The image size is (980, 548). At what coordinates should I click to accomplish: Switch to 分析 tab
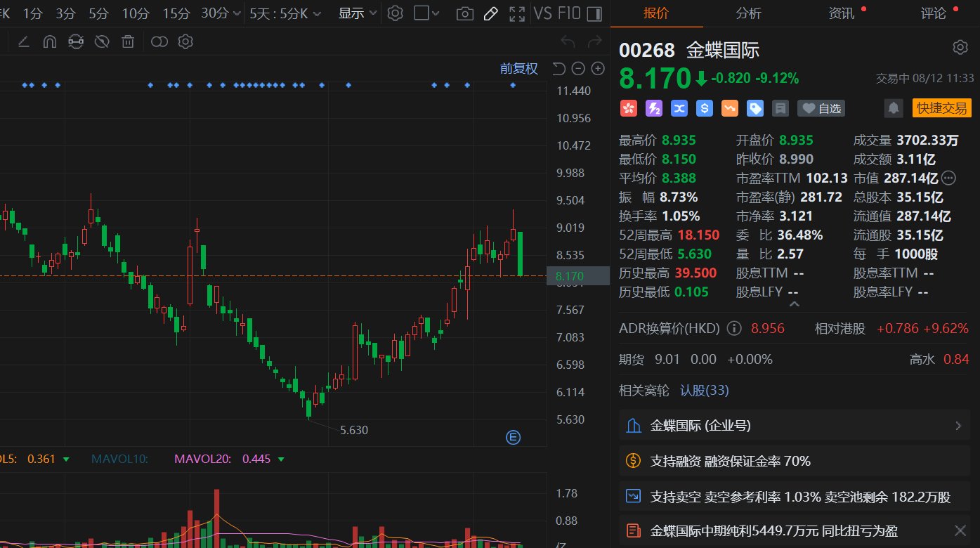(x=748, y=13)
